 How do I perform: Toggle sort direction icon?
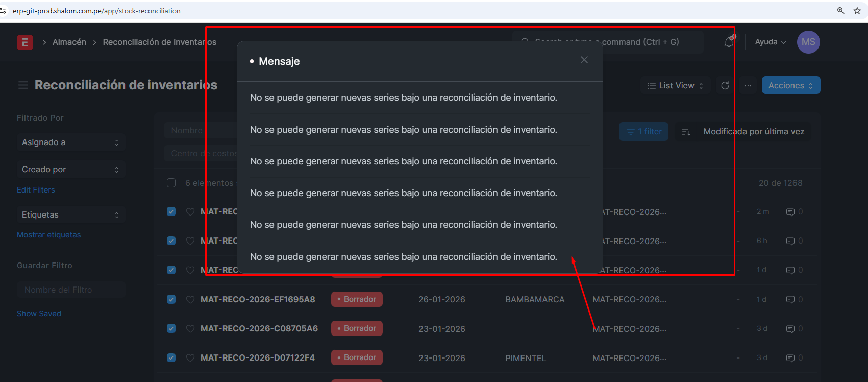(x=686, y=132)
